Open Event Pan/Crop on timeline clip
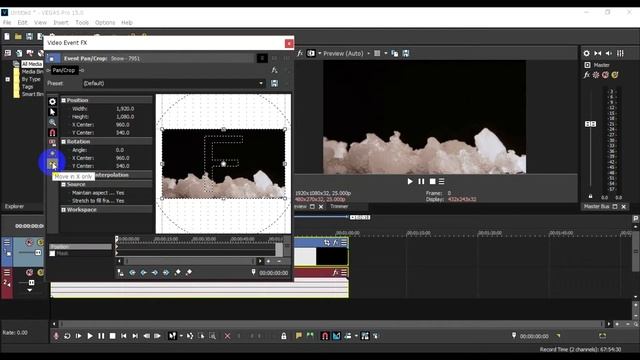The height and width of the screenshot is (360, 640). point(327,242)
